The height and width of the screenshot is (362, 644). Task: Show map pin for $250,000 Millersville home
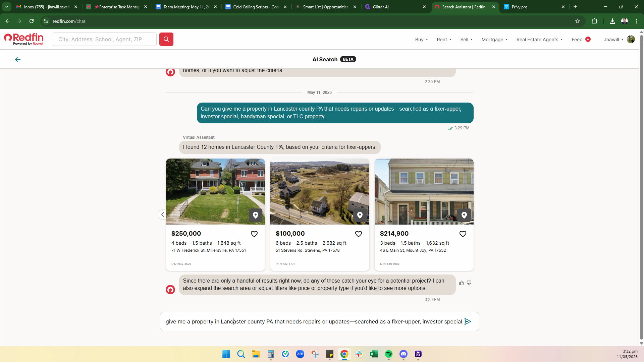coord(256,215)
